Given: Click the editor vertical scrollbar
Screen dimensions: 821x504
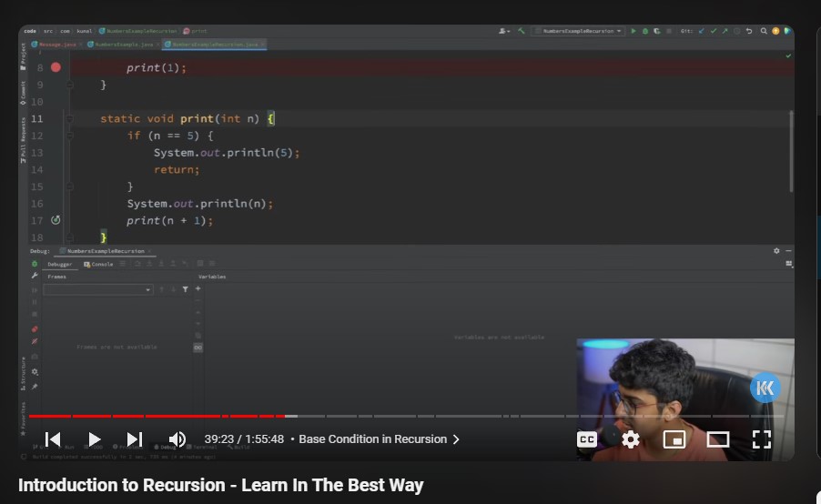Looking at the screenshot, I should [x=791, y=152].
